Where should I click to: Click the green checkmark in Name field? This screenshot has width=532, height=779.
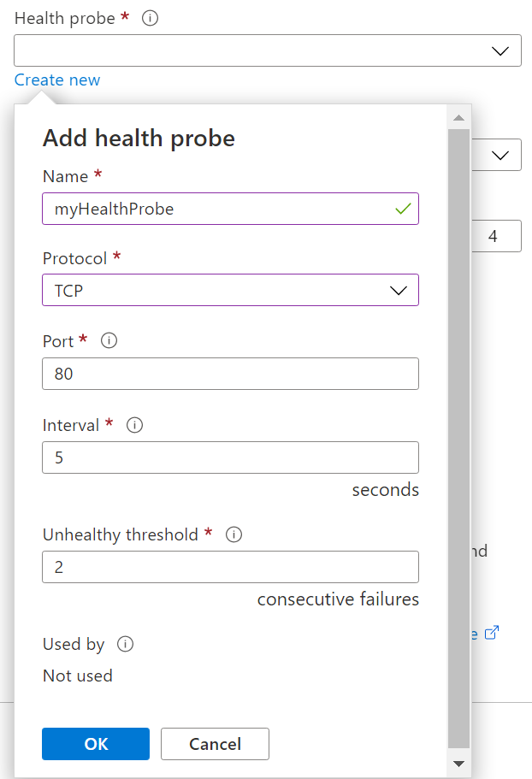(x=403, y=209)
